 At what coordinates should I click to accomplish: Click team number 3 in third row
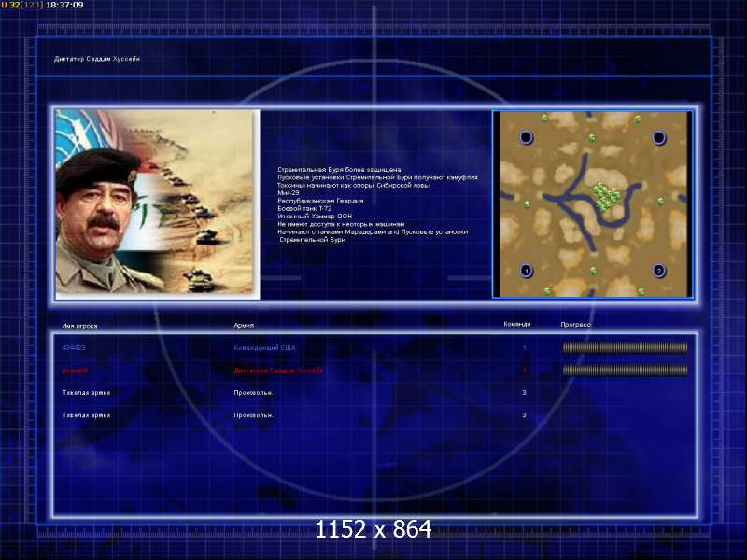click(524, 392)
